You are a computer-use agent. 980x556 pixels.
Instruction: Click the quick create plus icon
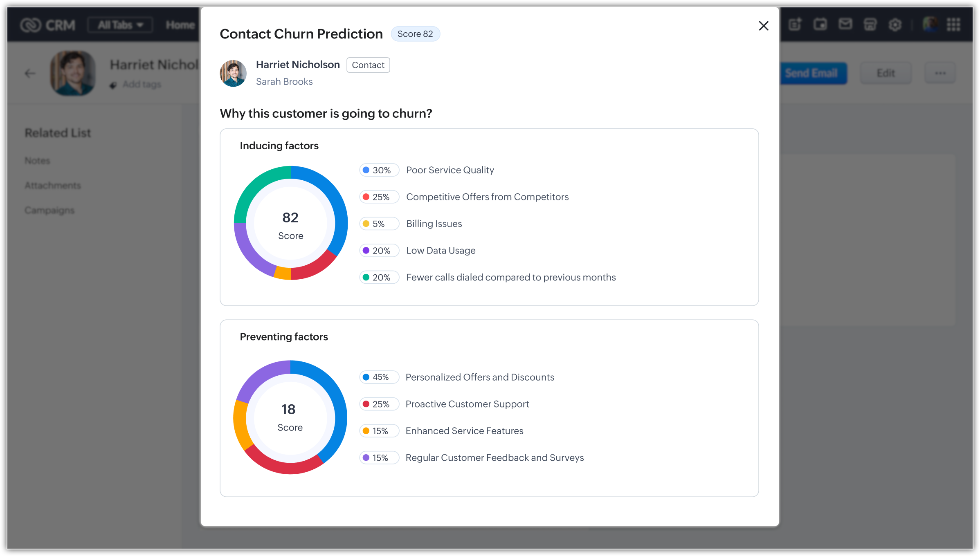tap(795, 25)
